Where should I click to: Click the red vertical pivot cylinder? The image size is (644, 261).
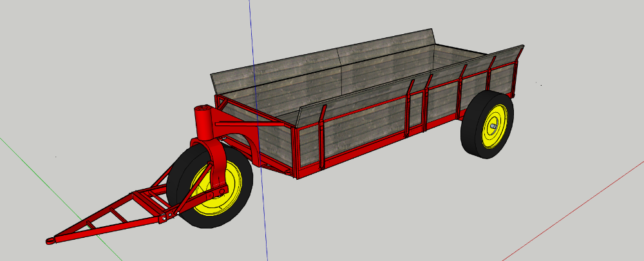204,124
